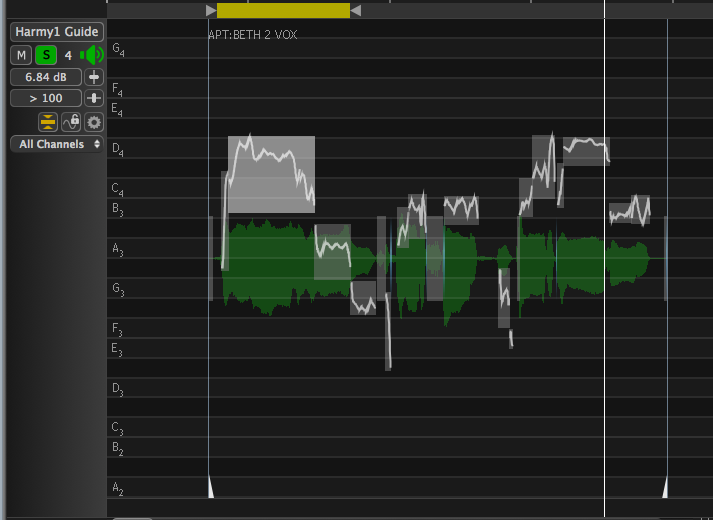Click the Harmy1 Guide track name button
Screen dimensions: 713x520
click(57, 32)
